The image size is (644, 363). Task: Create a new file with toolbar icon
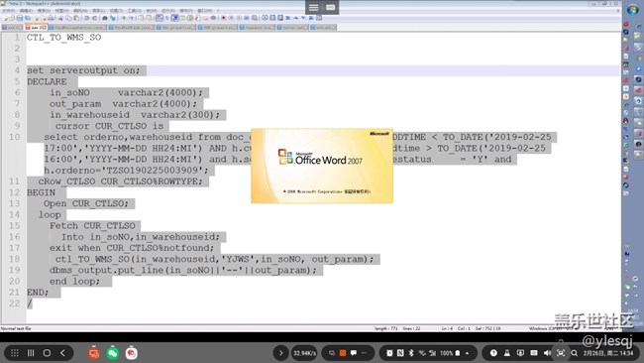(5, 18)
